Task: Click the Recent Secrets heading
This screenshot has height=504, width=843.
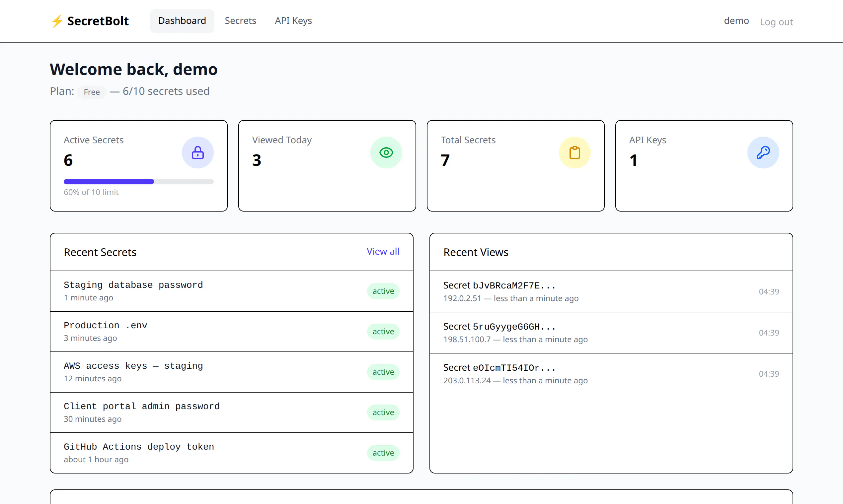Action: pyautogui.click(x=100, y=252)
